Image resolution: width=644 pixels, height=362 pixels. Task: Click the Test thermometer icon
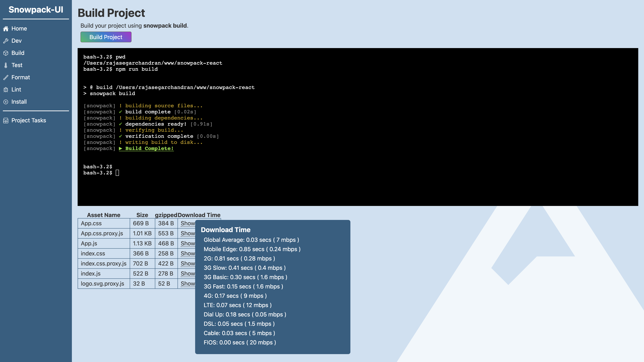coord(6,65)
